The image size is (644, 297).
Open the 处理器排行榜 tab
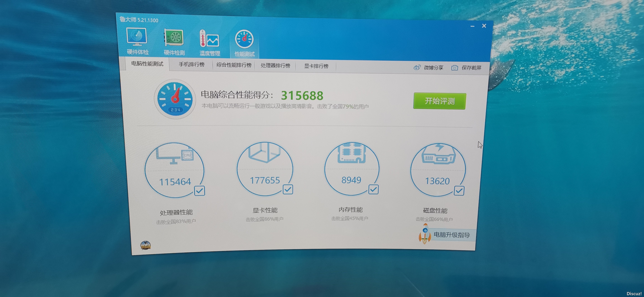coord(275,66)
